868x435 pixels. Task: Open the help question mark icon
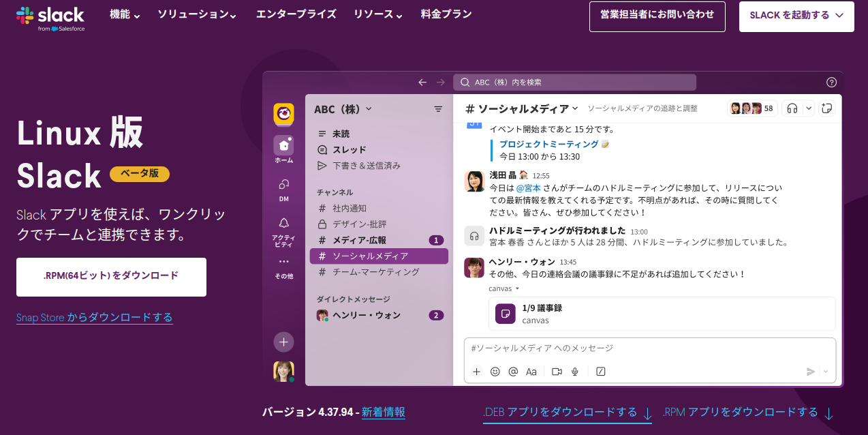[831, 82]
